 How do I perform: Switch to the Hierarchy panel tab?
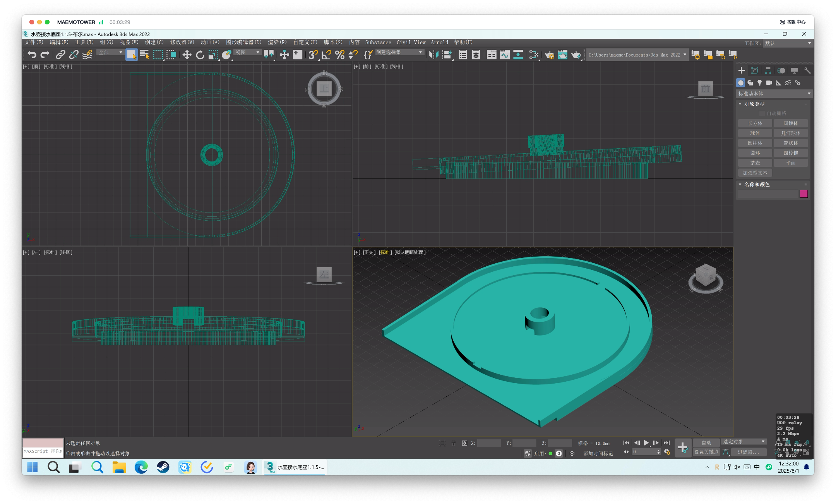coord(768,70)
